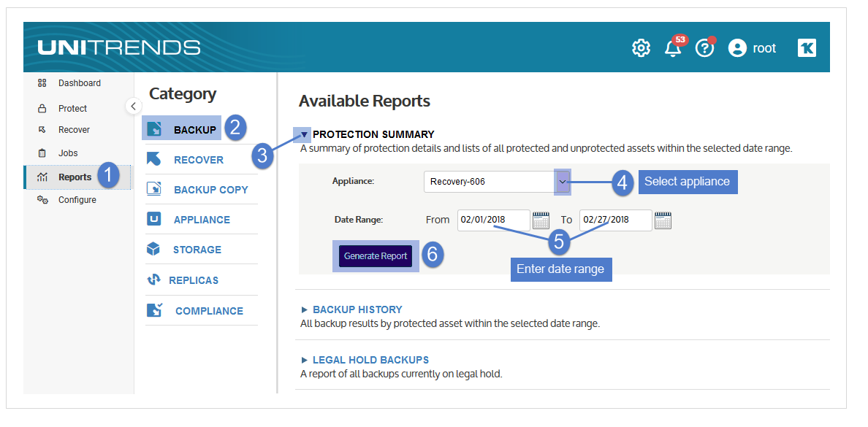Collapse the Protection Summary section triangle
This screenshot has width=868, height=427.
(x=305, y=134)
